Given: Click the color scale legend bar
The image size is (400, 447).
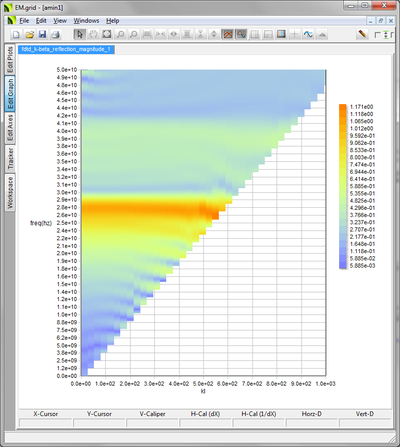Looking at the screenshot, I should click(343, 186).
